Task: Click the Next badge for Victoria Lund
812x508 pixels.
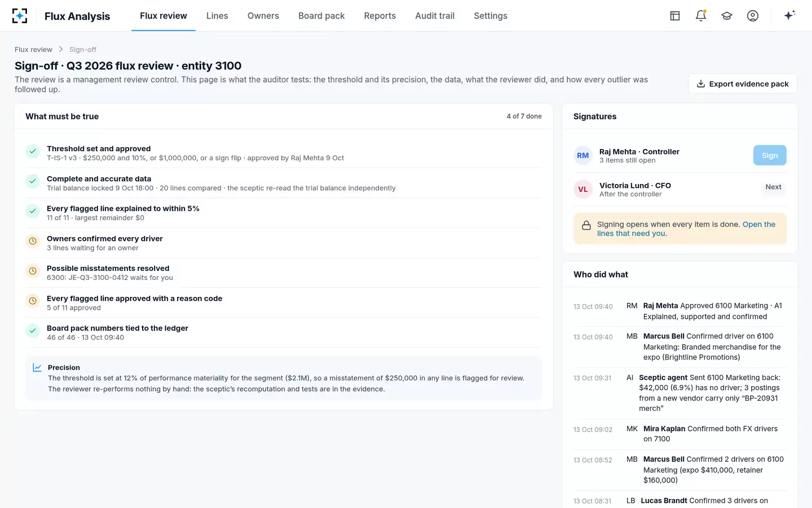Action: coord(774,187)
